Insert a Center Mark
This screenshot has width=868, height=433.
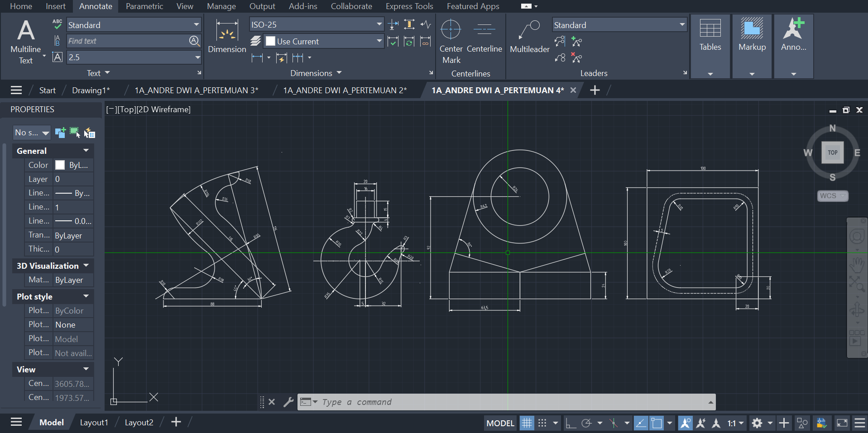tap(451, 42)
